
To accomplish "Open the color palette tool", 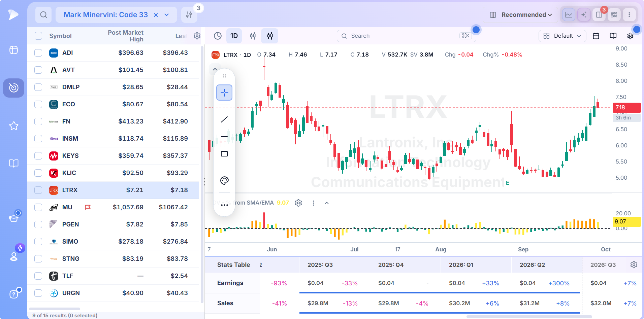I will (x=224, y=181).
